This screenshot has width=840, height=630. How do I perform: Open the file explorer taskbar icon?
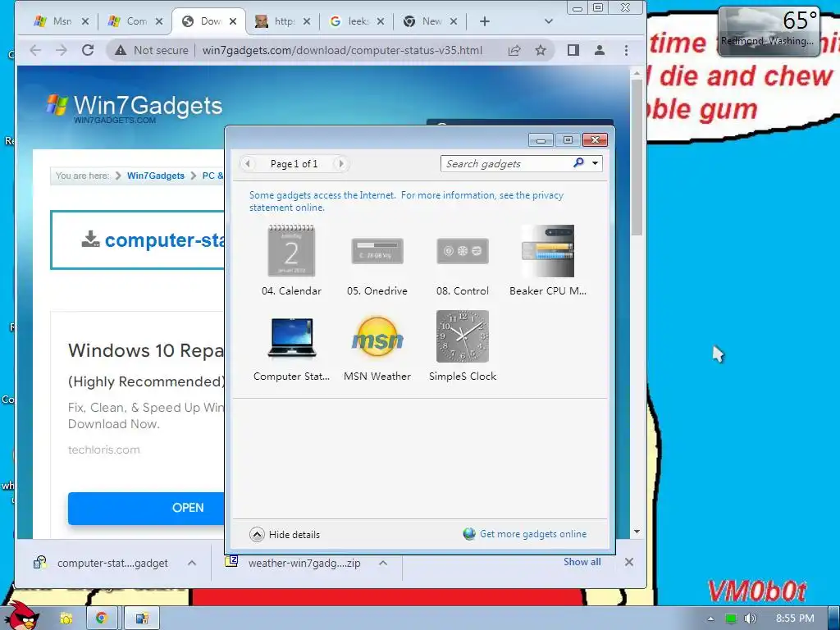pyautogui.click(x=66, y=619)
